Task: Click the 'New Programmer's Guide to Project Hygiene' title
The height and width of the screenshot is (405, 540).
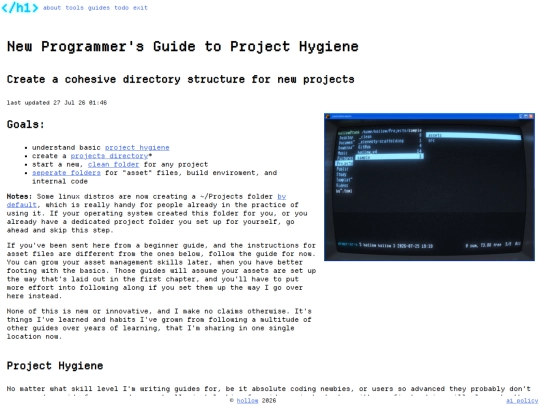Action: (x=183, y=46)
